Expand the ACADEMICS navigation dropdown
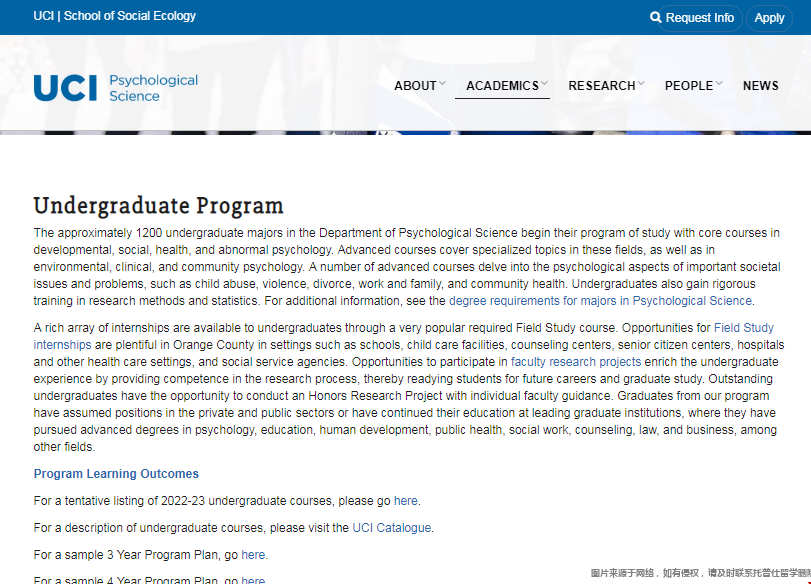The image size is (811, 584). (x=502, y=86)
